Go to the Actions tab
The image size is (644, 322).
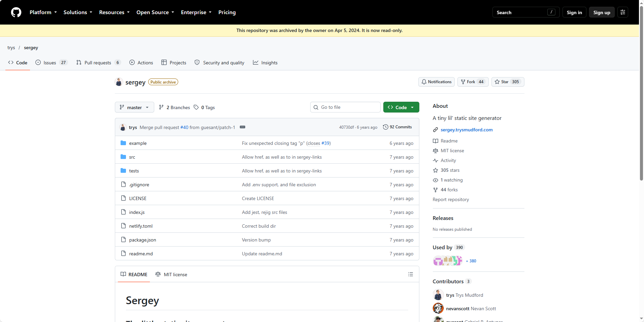(x=141, y=63)
